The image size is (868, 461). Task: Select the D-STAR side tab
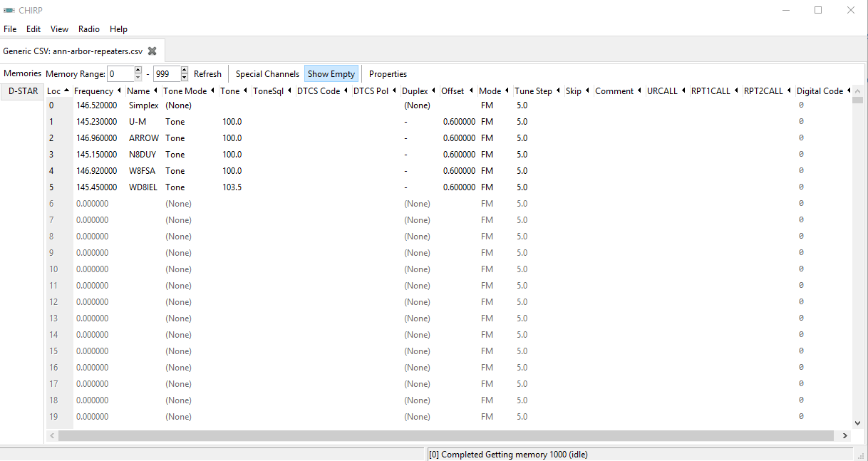click(23, 91)
